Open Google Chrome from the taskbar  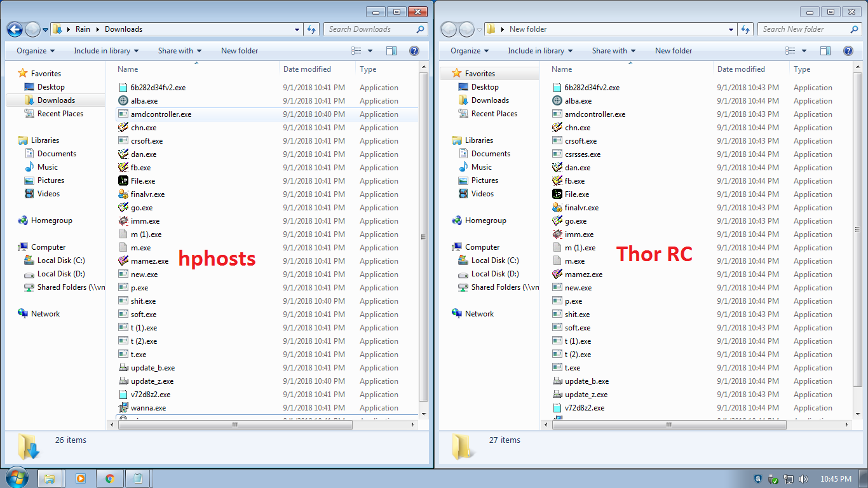tap(109, 478)
